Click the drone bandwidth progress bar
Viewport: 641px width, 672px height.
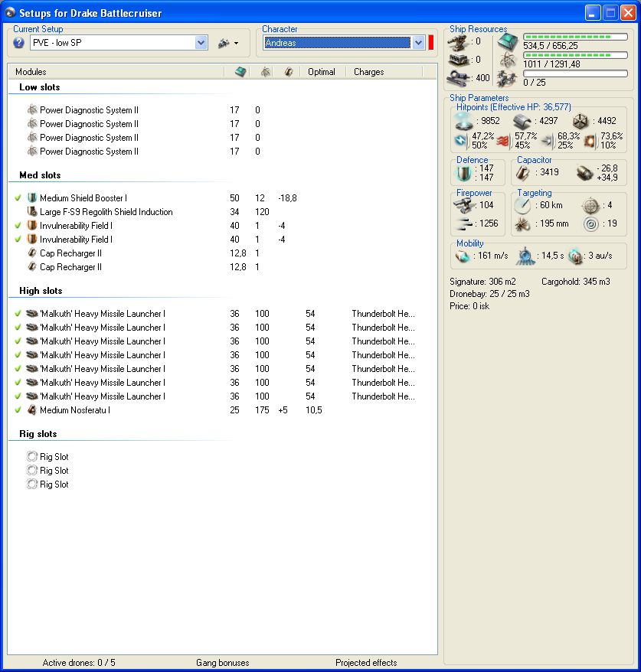(575, 73)
